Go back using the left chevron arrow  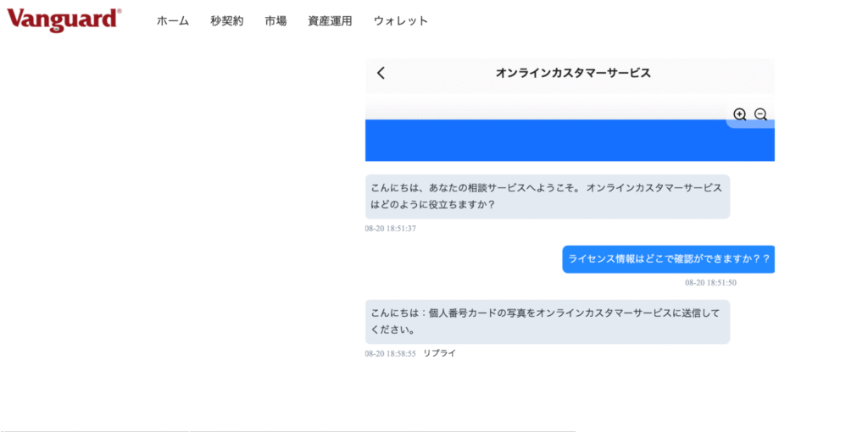point(381,73)
